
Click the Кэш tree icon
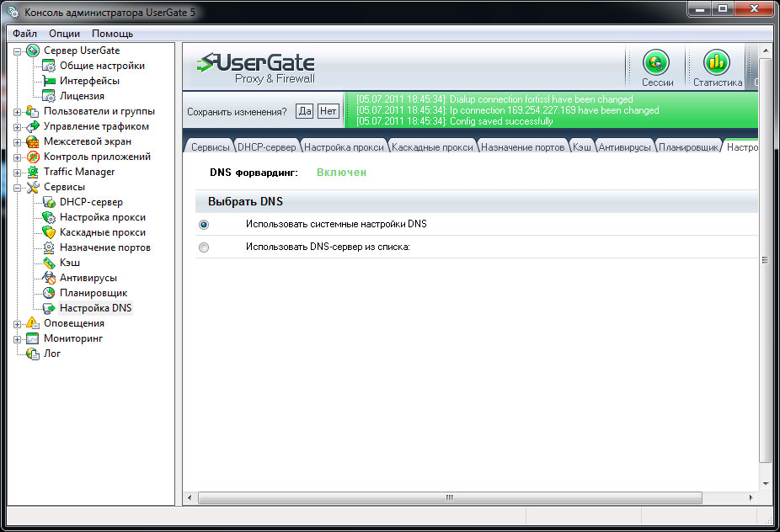[49, 263]
